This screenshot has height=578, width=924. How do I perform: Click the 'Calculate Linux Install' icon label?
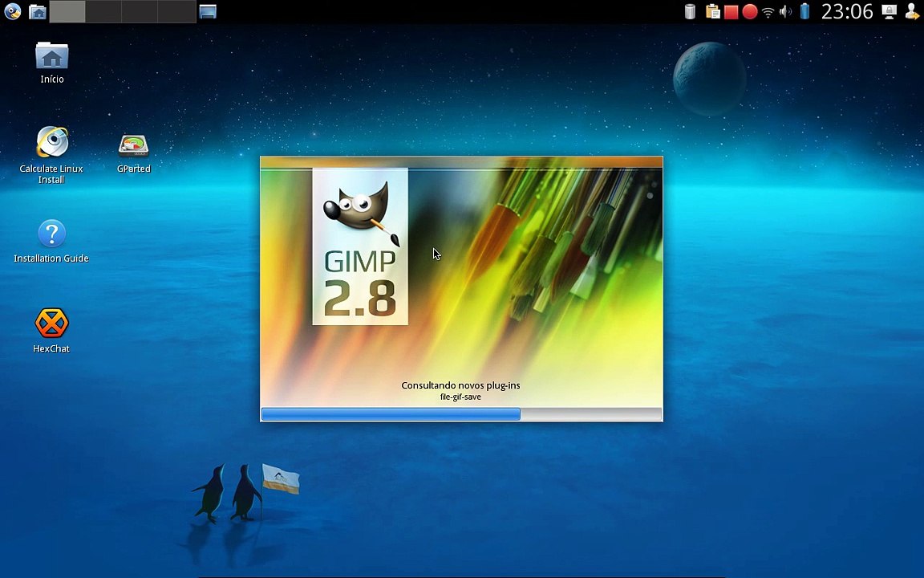pyautogui.click(x=51, y=174)
